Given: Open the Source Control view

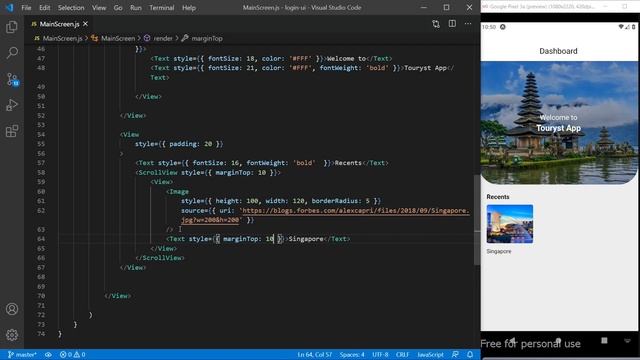Looking at the screenshot, I should coord(12,79).
